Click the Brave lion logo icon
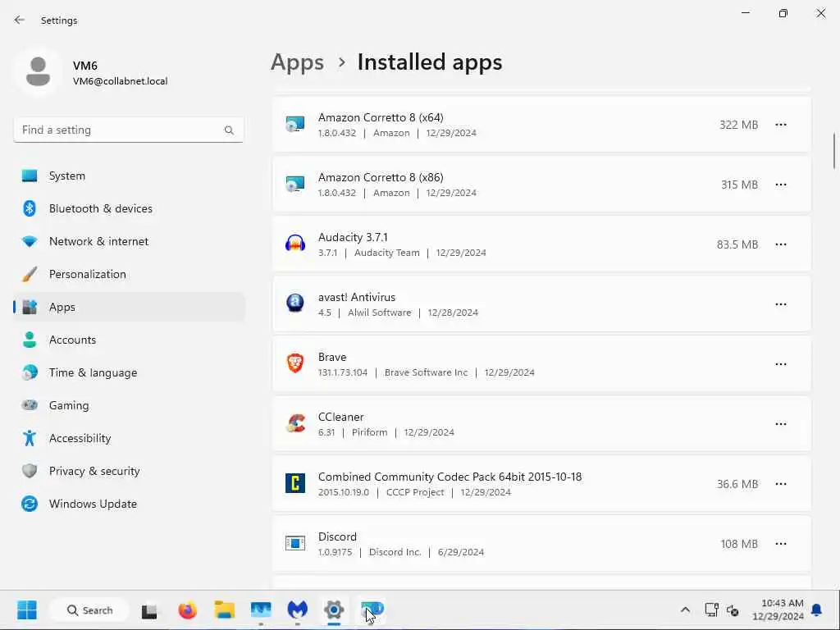This screenshot has height=630, width=840. 295,363
